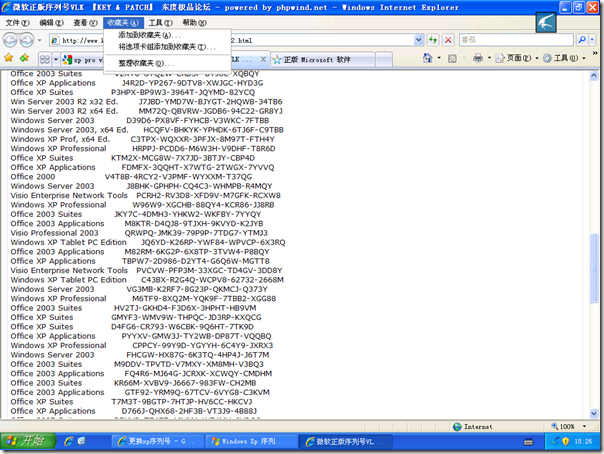
Task: Expand the address bar history dropdown
Action: pyautogui.click(x=419, y=40)
